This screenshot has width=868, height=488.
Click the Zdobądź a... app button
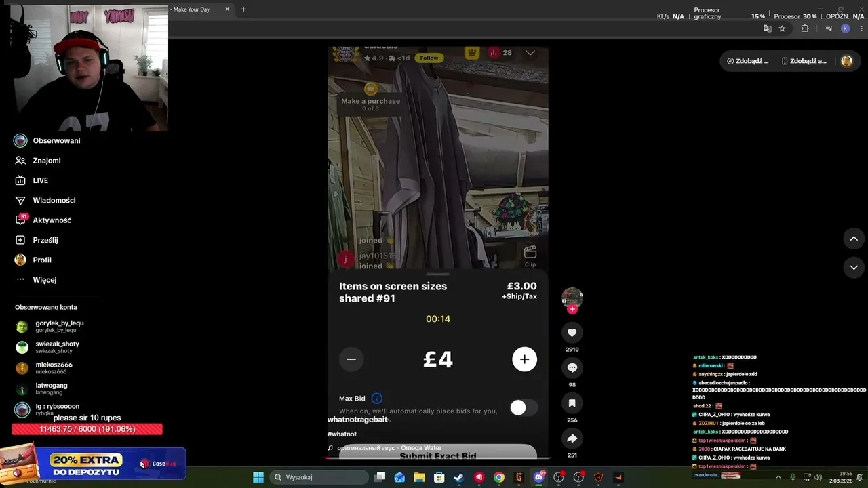click(x=804, y=61)
